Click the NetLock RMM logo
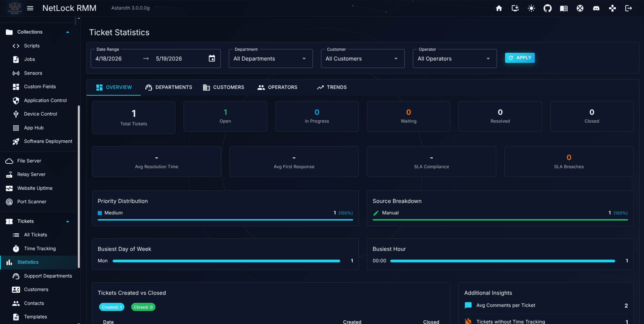The image size is (644, 324). [15, 8]
